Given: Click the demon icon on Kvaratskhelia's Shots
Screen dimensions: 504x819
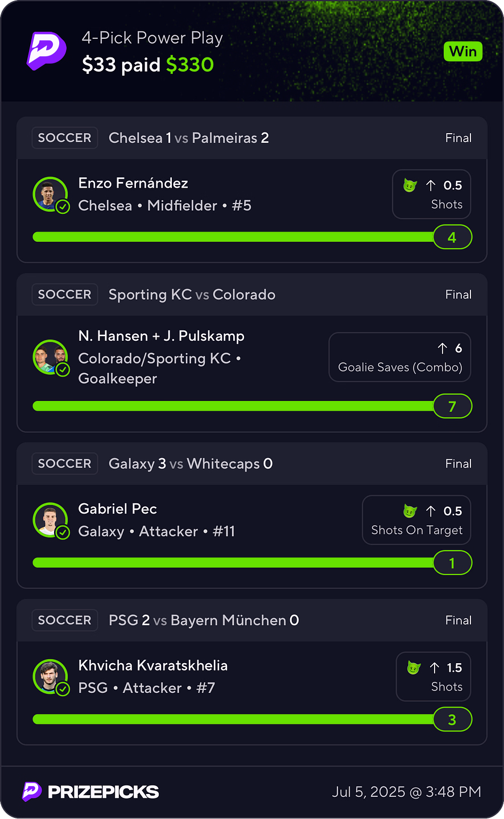Looking at the screenshot, I should [414, 668].
